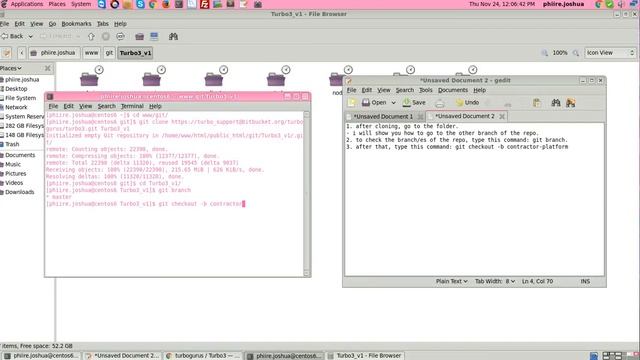Viewport: 640px width, 360px height.
Task: Switch to turbogurus / Turbo3 taskbar window
Action: tap(202, 356)
